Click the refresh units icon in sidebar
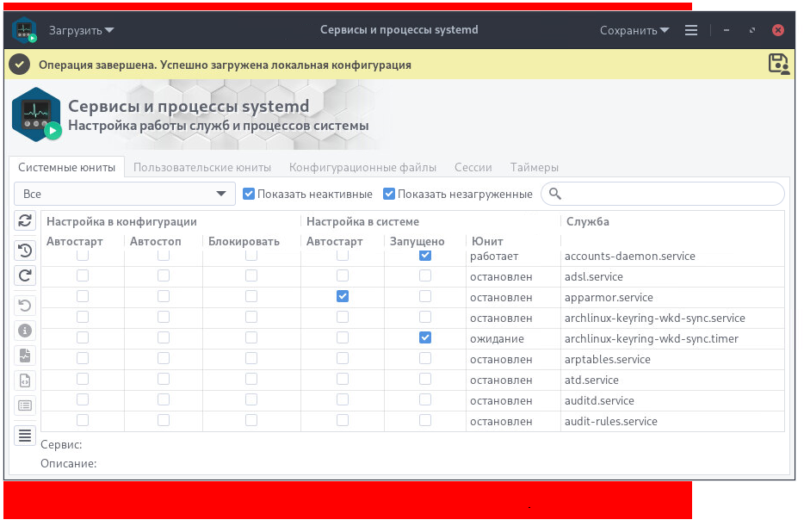The height and width of the screenshot is (532, 804). coord(25,221)
